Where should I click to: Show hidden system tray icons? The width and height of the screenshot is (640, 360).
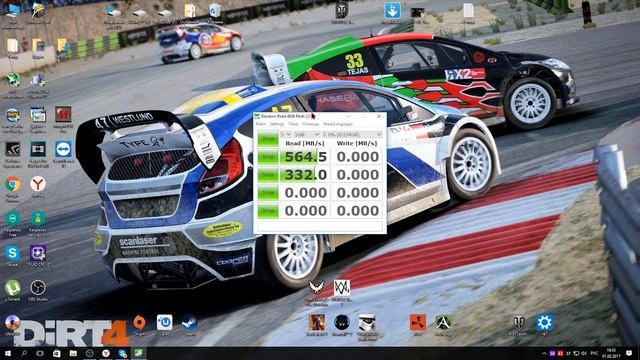[x=544, y=353]
